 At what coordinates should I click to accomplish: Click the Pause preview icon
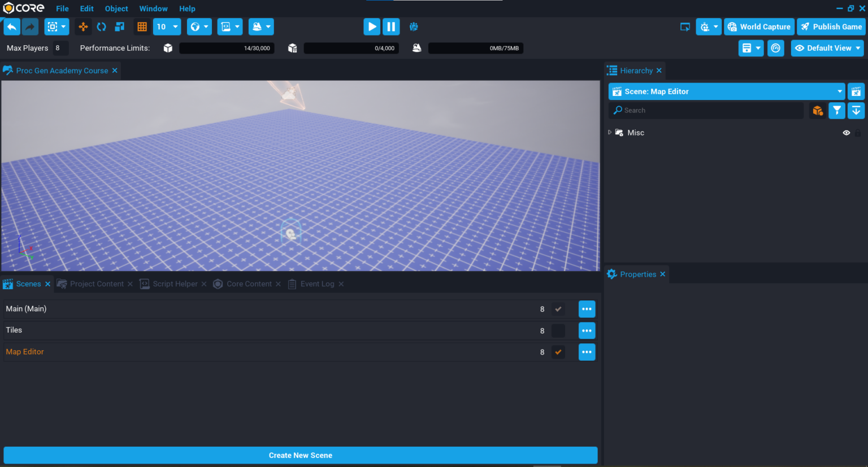tap(391, 27)
